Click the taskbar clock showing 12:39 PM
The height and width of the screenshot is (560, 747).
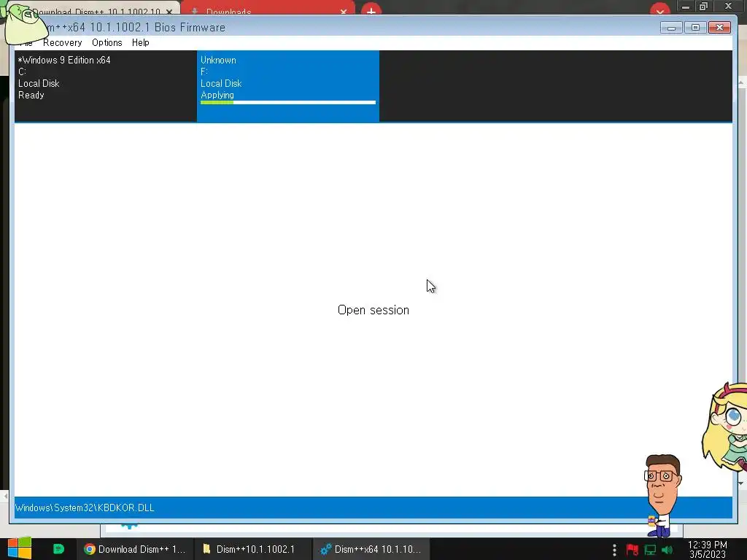pos(708,549)
